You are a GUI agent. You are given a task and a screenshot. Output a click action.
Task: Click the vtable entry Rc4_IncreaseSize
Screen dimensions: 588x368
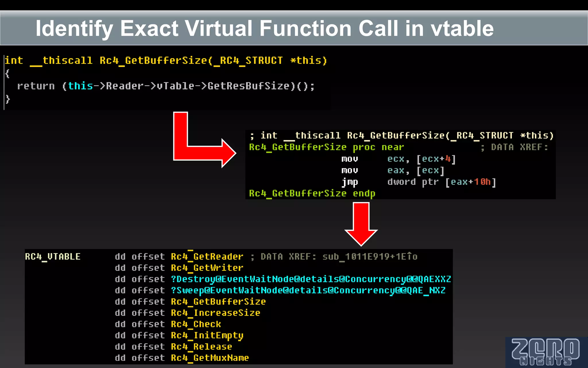click(x=215, y=313)
